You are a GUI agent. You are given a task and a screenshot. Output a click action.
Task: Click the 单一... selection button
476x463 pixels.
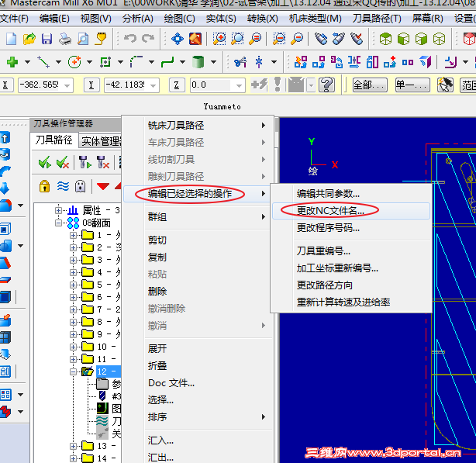click(412, 85)
